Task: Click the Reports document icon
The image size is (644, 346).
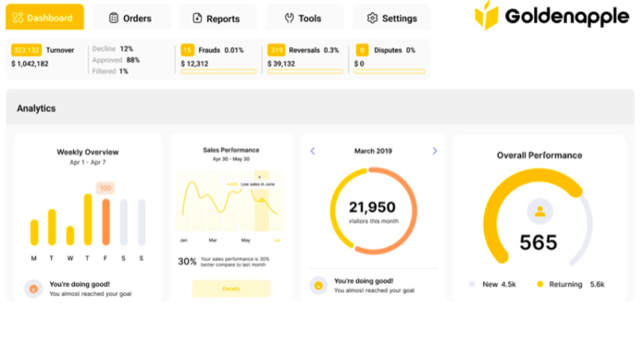Action: point(197,19)
